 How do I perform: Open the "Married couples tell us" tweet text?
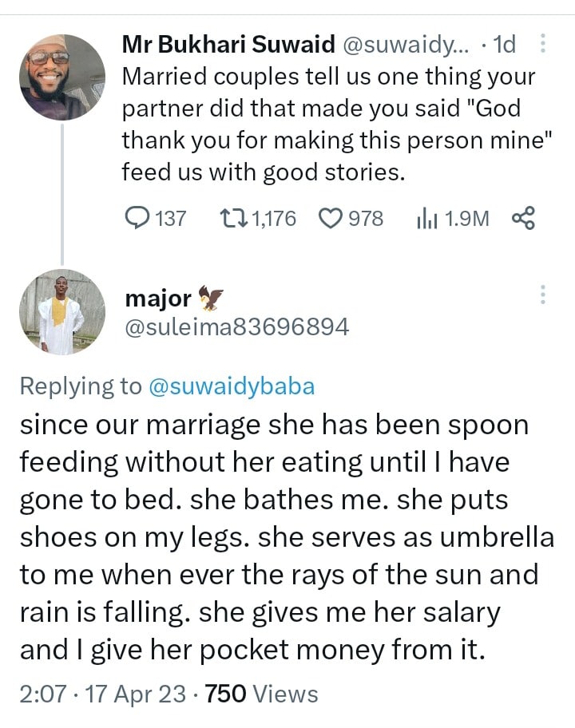[327, 125]
